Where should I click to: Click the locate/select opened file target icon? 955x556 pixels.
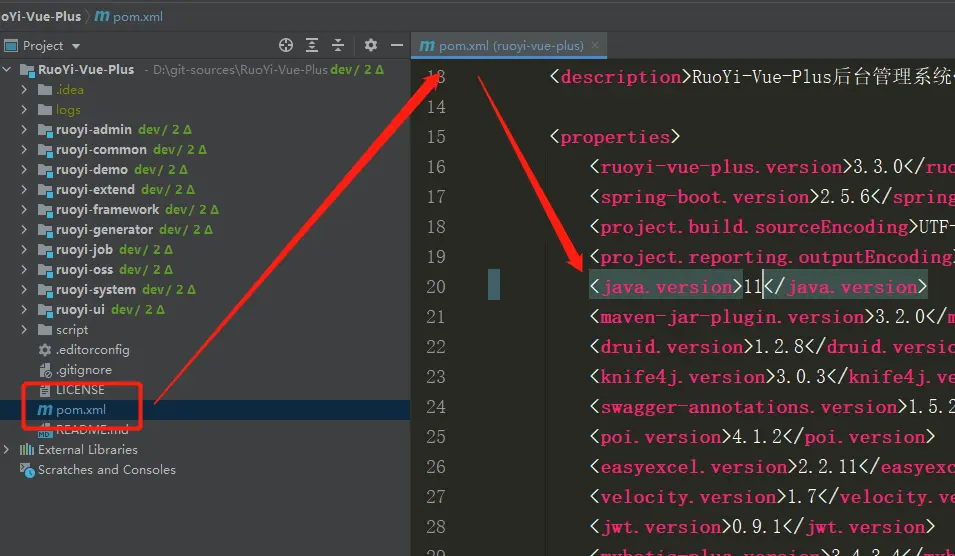click(286, 45)
